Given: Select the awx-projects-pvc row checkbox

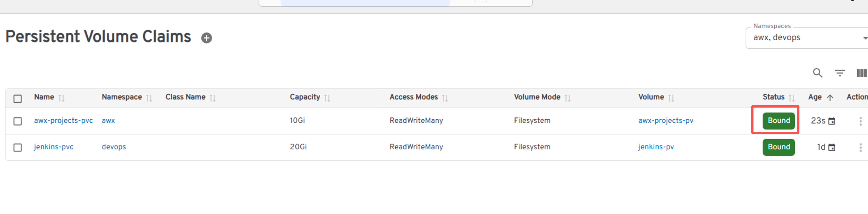Looking at the screenshot, I should coord(18,121).
